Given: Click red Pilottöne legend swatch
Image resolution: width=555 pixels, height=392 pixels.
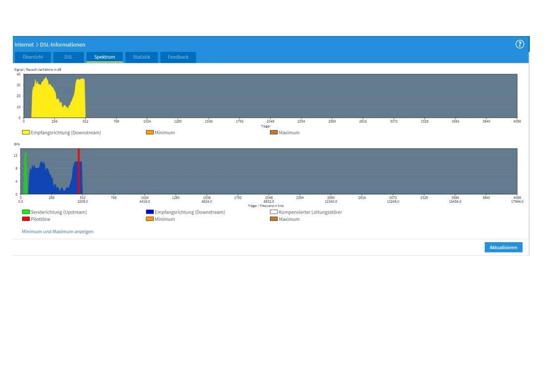Looking at the screenshot, I should 26,219.
